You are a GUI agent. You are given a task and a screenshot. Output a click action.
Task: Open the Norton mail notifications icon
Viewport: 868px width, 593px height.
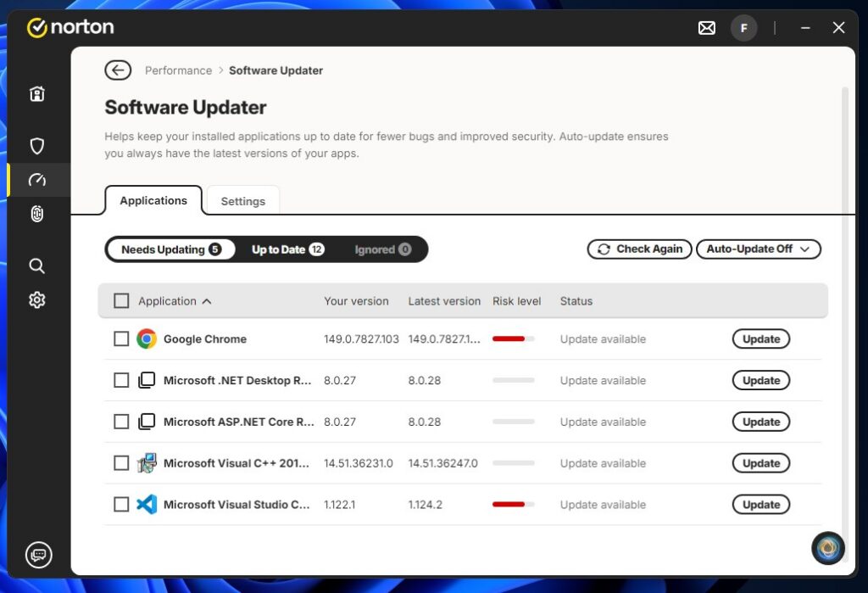(706, 28)
